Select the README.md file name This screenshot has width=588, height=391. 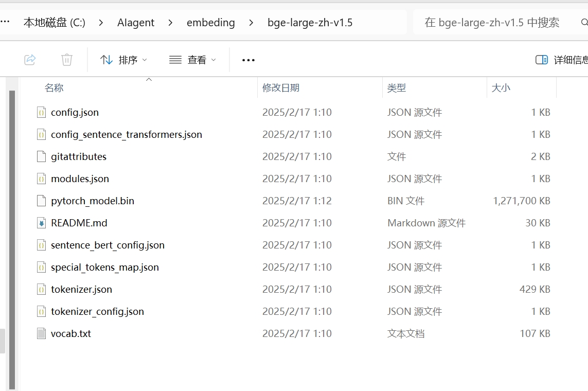point(79,223)
